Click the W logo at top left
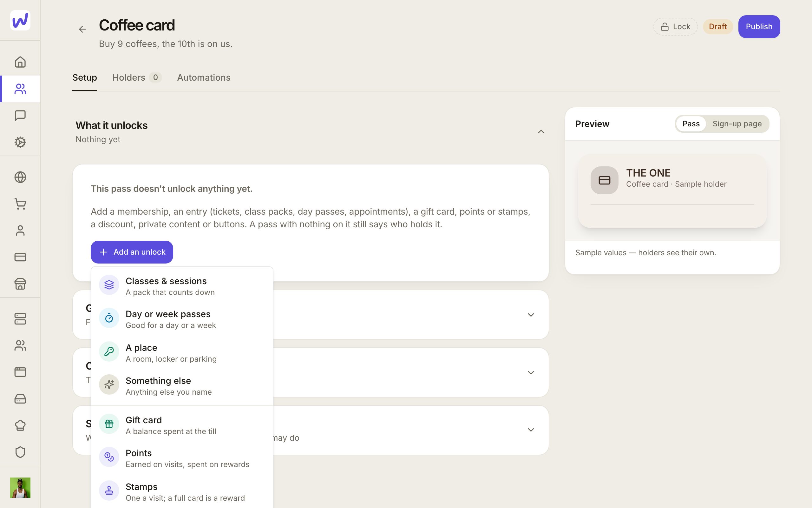The height and width of the screenshot is (508, 812). (20, 20)
